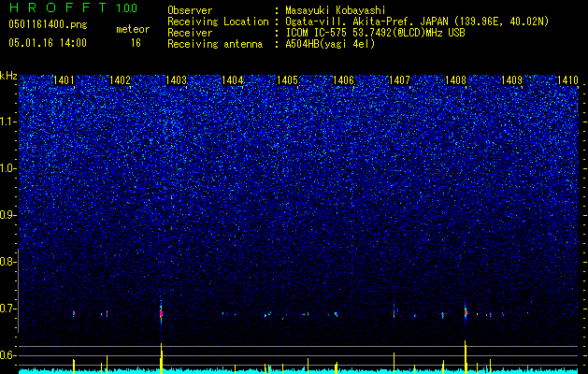The width and height of the screenshot is (588, 374).
Task: Click the 1.1 kHz axis label
Action: [8, 122]
